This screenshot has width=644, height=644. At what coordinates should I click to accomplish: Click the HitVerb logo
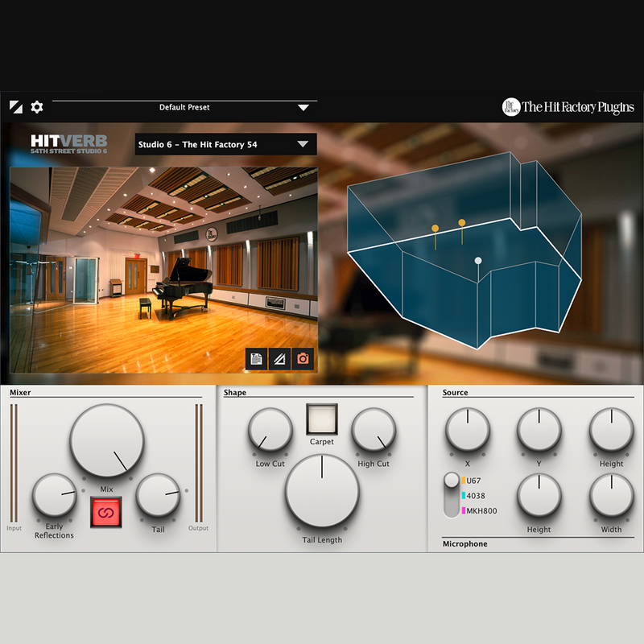[x=69, y=144]
